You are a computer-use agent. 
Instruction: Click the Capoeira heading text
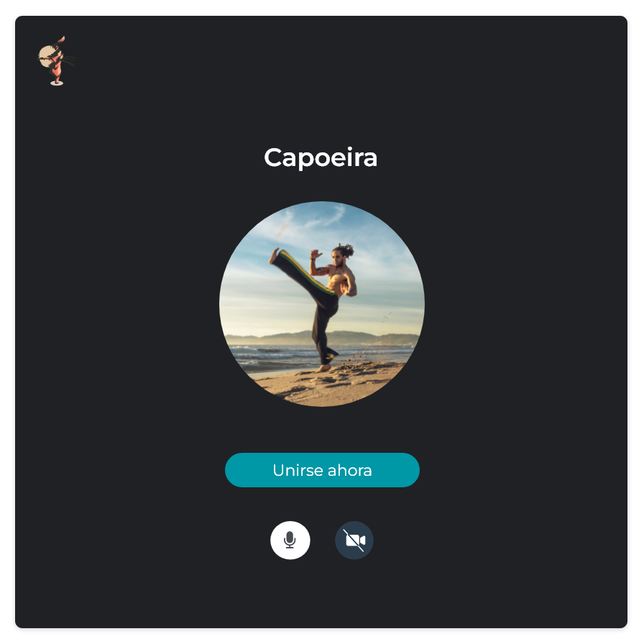321,157
